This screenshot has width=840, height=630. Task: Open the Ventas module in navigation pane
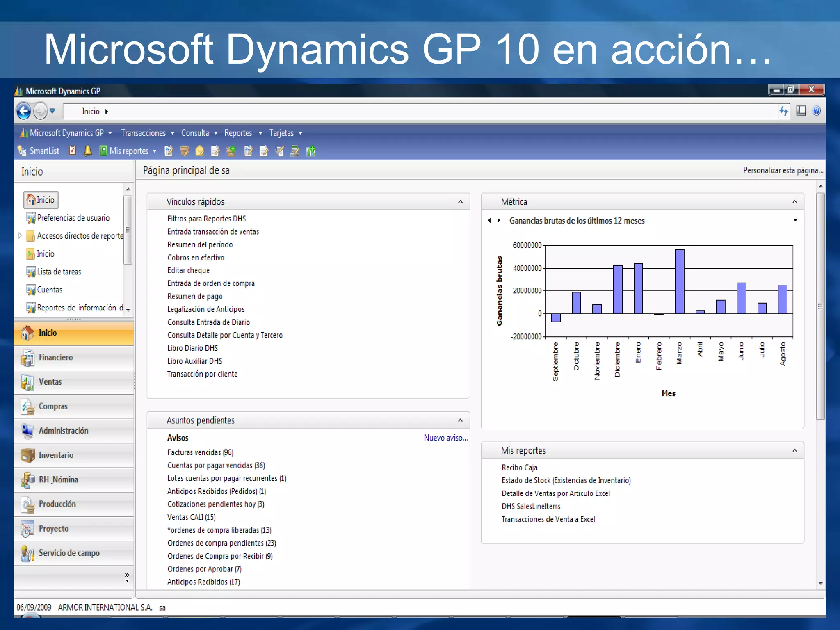(74, 382)
